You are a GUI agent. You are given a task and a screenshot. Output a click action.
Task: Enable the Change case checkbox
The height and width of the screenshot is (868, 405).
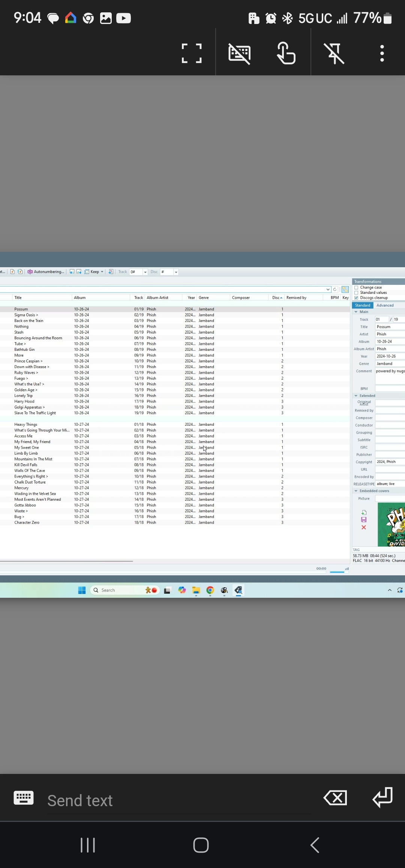356,287
